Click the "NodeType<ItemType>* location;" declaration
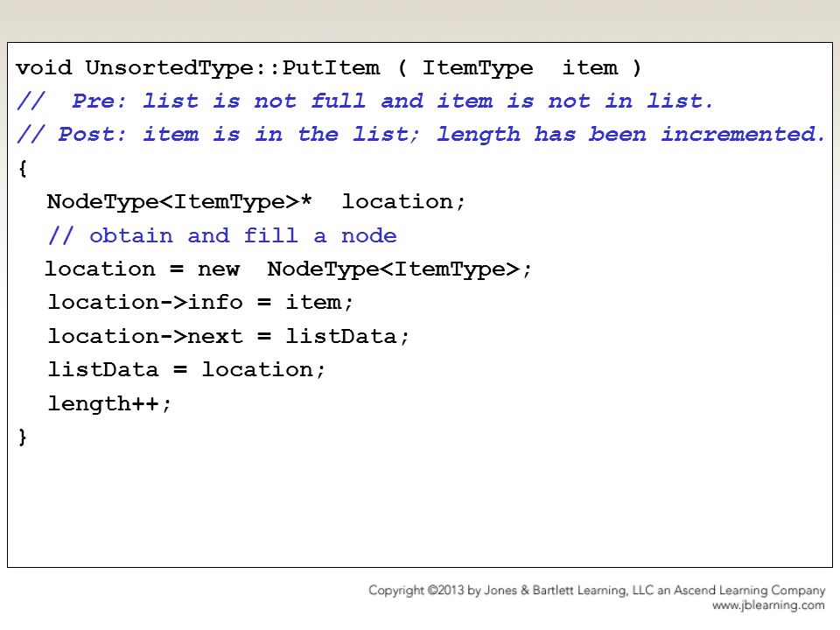Screen dimensions: 840x630 [255, 202]
